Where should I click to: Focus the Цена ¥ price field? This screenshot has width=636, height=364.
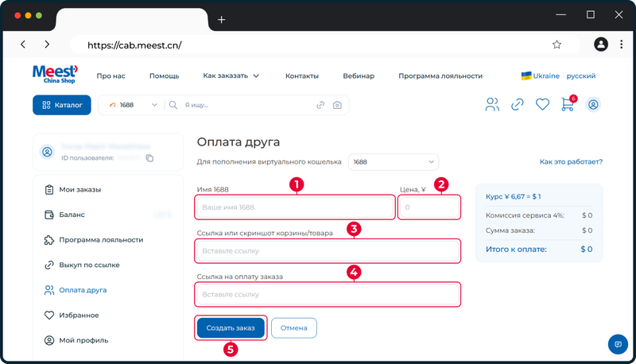pyautogui.click(x=429, y=207)
